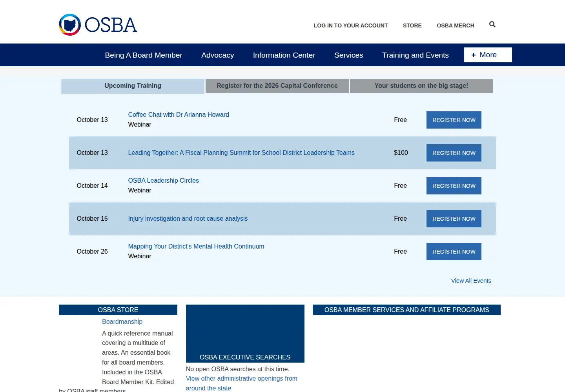The image size is (565, 392).
Task: Select the Upcoming Training tab
Action: click(133, 86)
